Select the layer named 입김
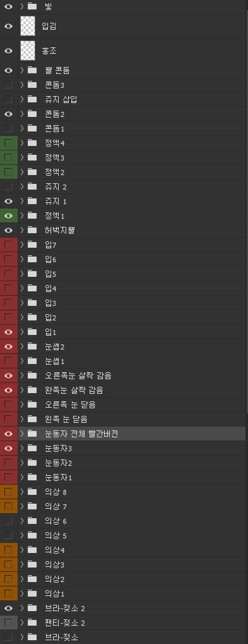Screen dimensions: 248x644 pos(49,27)
